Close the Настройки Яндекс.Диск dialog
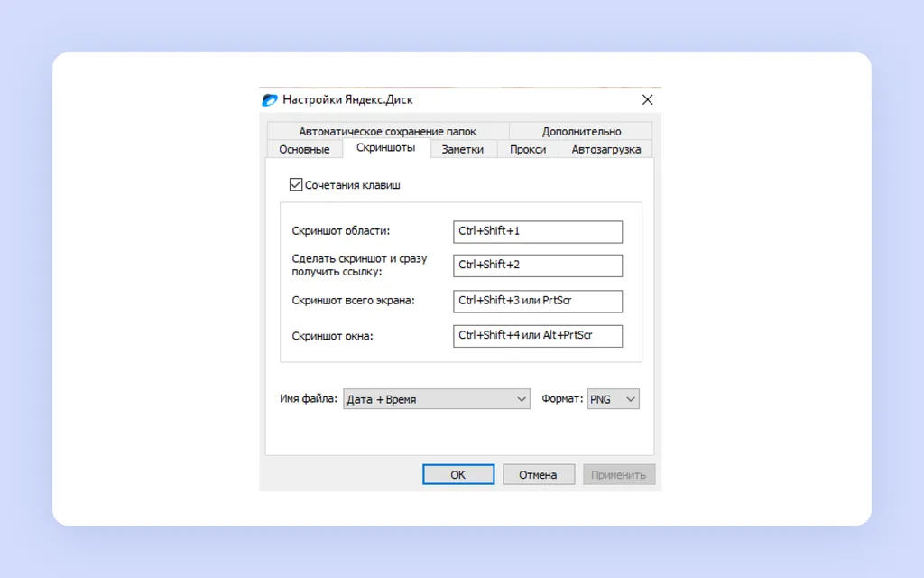The width and height of the screenshot is (924, 578). 647,99
